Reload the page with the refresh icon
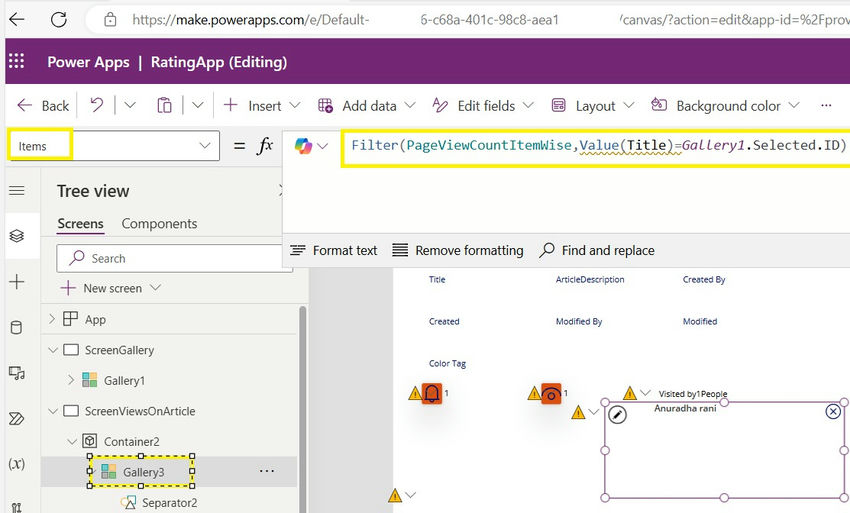850x513 pixels. click(x=59, y=20)
